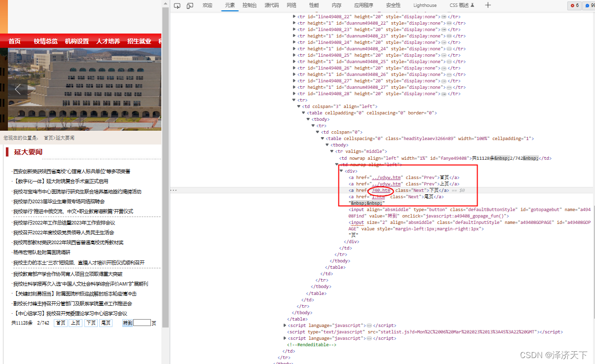Open news 我校举办2023届毕业生寒假专场网络招聘会
The width and height of the screenshot is (595, 364).
(59, 201)
